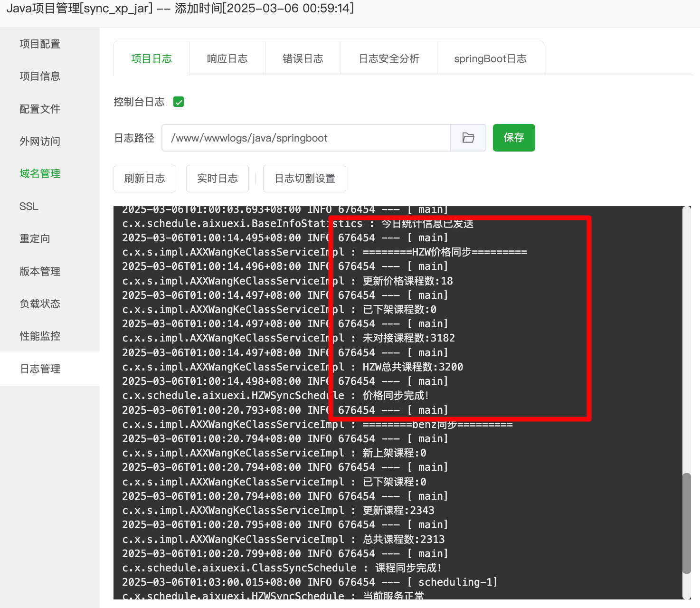Image resolution: width=700 pixels, height=608 pixels.
Task: Open the 日志安全分析 tab
Action: pyautogui.click(x=389, y=58)
